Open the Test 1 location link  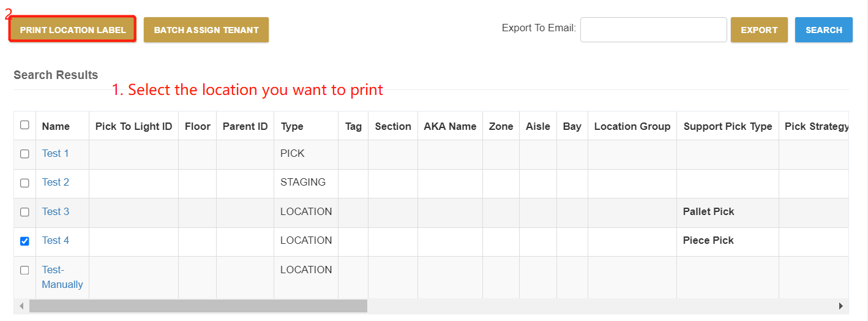tap(55, 153)
